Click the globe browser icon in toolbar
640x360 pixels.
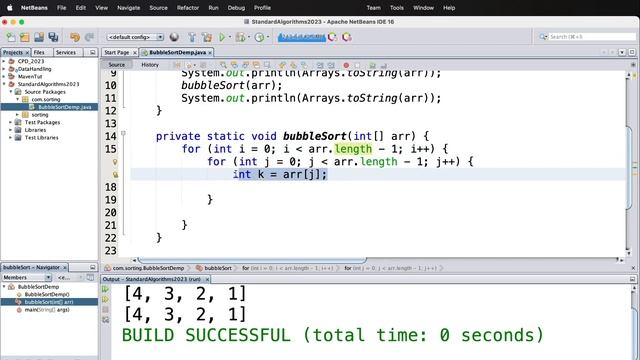(174, 37)
